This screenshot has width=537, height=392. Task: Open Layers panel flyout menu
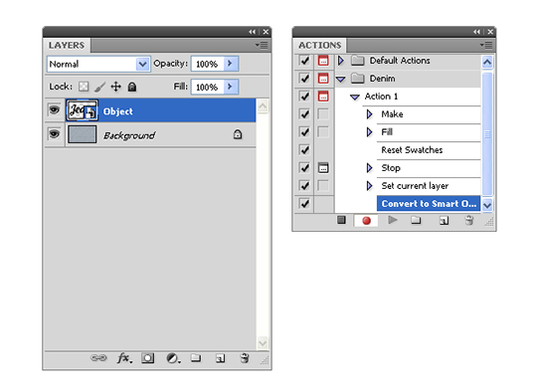(262, 45)
